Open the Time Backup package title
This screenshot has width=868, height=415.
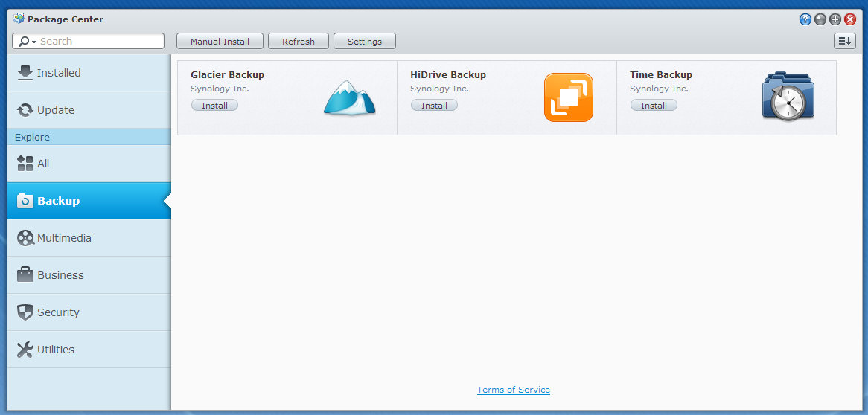pos(661,74)
